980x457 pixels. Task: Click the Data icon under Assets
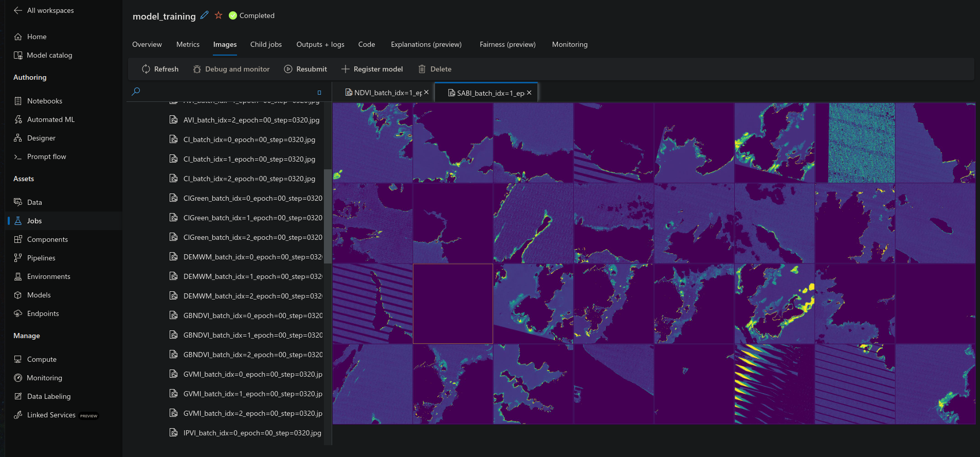(x=18, y=202)
